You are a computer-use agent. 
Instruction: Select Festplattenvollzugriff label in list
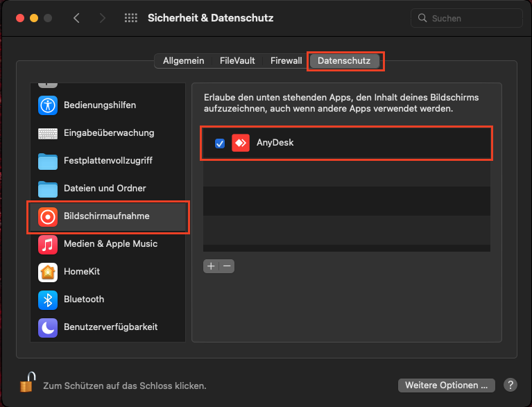[108, 160]
